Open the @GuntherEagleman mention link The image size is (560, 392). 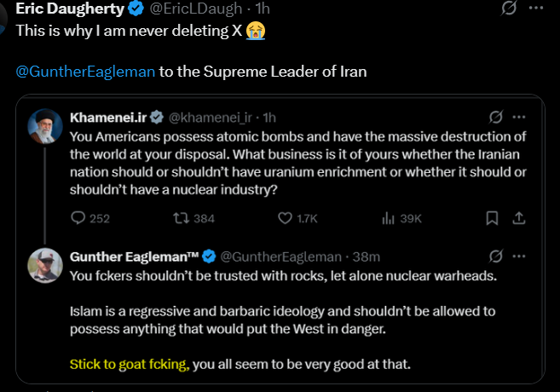pyautogui.click(x=85, y=72)
